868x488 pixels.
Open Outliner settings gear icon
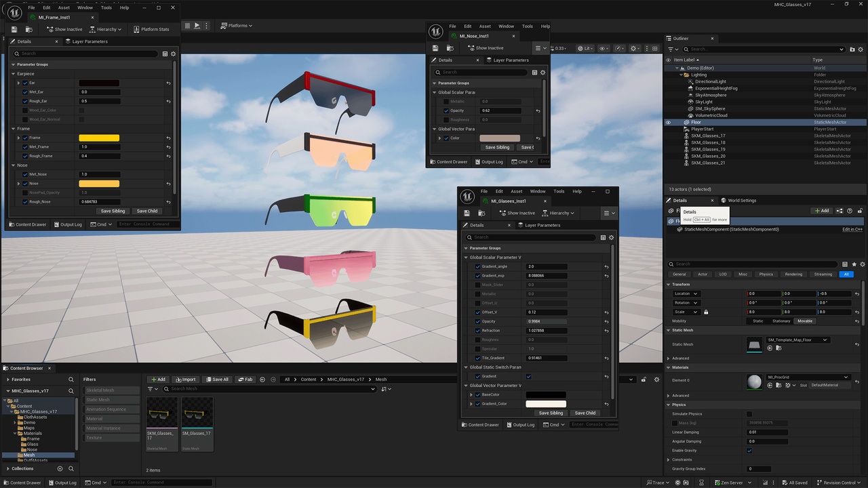pyautogui.click(x=861, y=49)
